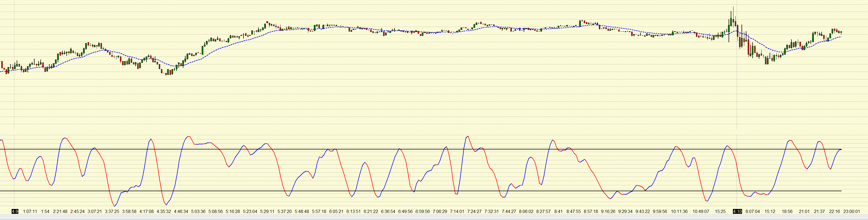Click the 4:46:34 timestamp

[181, 212]
